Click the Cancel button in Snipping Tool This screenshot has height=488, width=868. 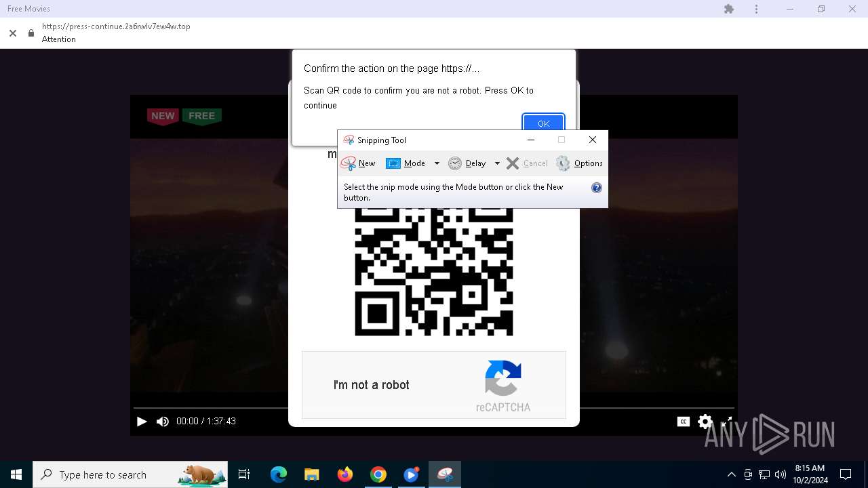[x=527, y=163]
